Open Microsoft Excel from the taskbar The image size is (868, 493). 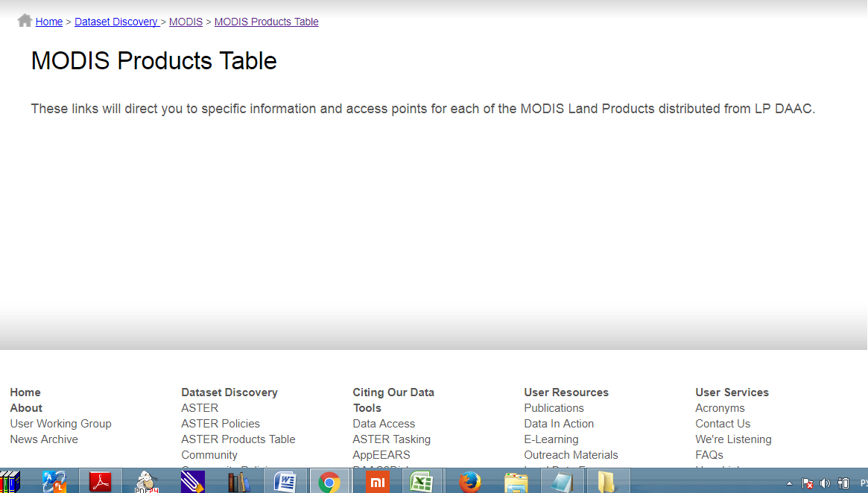click(422, 481)
